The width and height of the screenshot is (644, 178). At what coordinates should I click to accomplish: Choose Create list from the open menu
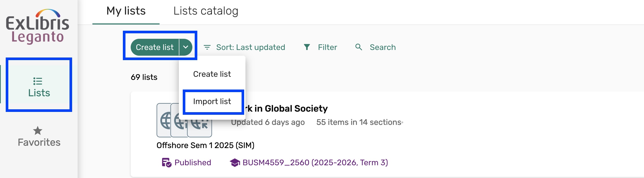click(x=212, y=74)
